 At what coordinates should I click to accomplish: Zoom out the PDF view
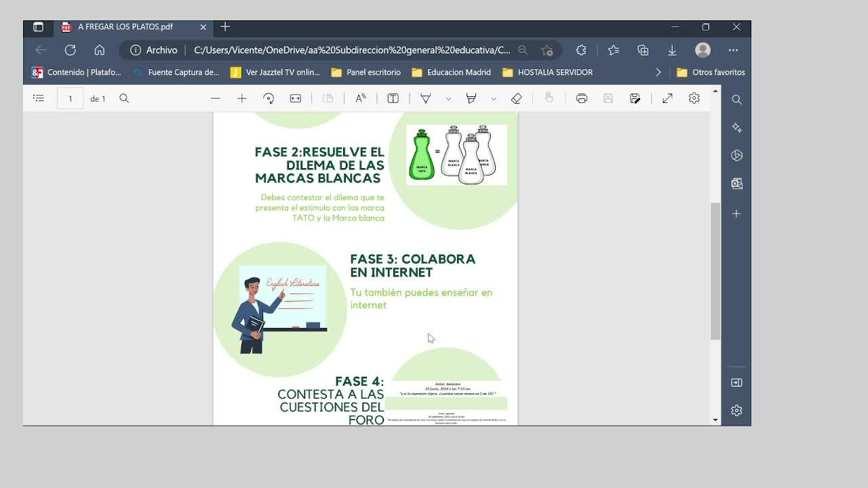coord(216,98)
